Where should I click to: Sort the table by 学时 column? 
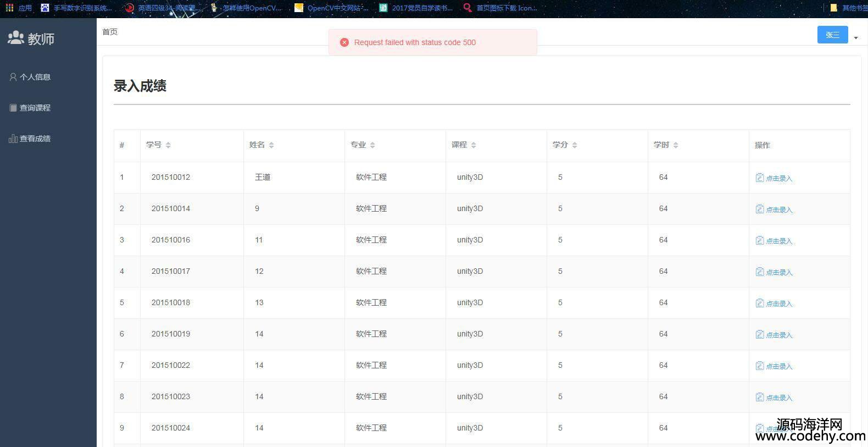(x=676, y=145)
